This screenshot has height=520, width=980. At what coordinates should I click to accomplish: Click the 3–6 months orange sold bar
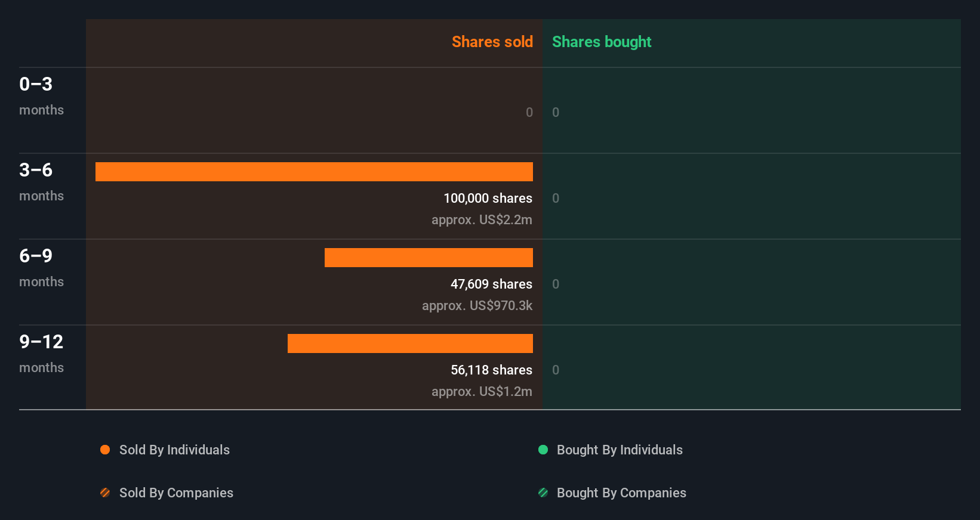(314, 172)
